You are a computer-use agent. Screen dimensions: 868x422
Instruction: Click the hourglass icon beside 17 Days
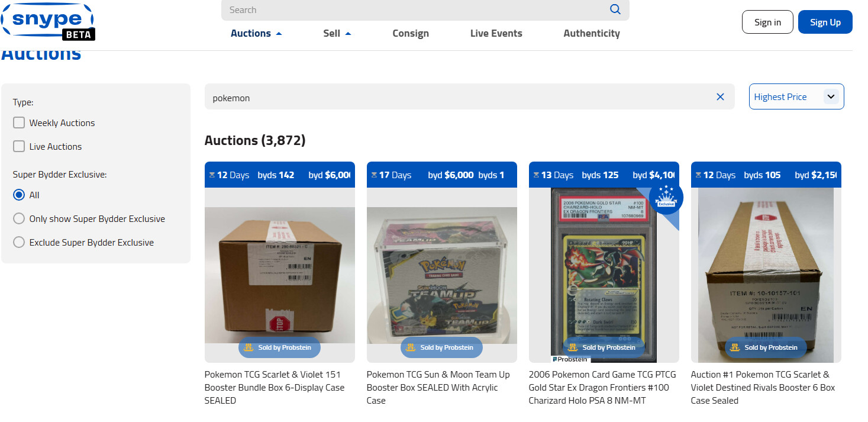tap(373, 175)
